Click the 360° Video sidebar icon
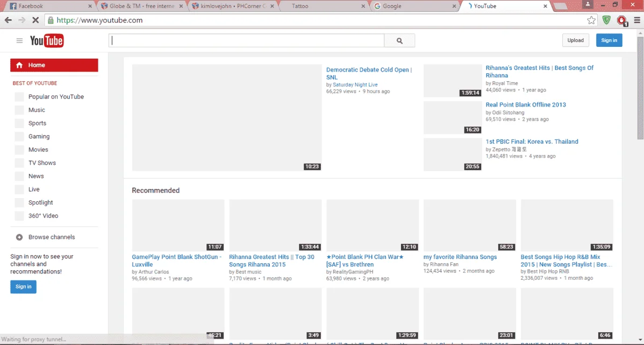This screenshot has width=644, height=345. pyautogui.click(x=19, y=215)
